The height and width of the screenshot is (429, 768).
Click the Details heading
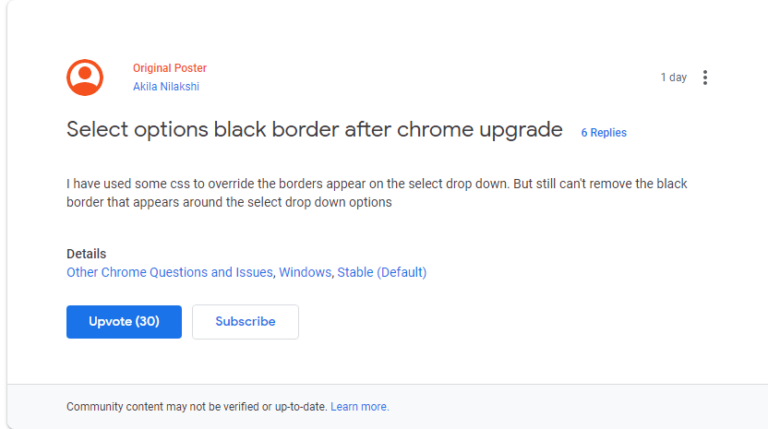(x=86, y=254)
